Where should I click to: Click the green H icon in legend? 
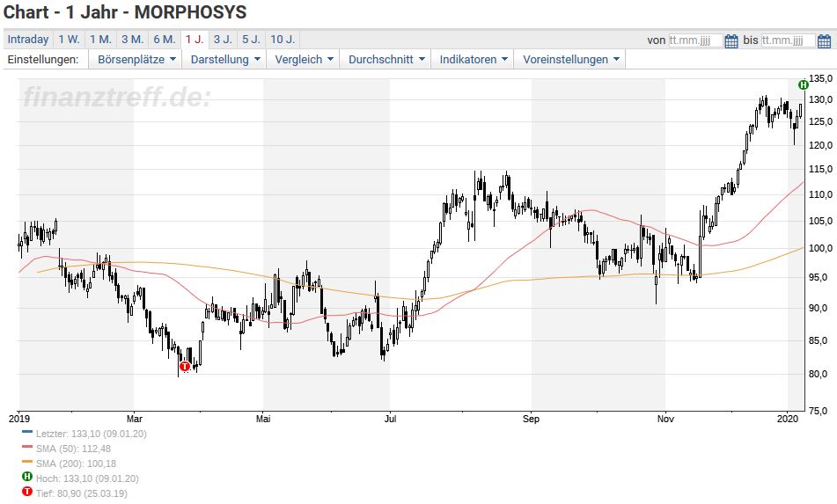(x=27, y=477)
